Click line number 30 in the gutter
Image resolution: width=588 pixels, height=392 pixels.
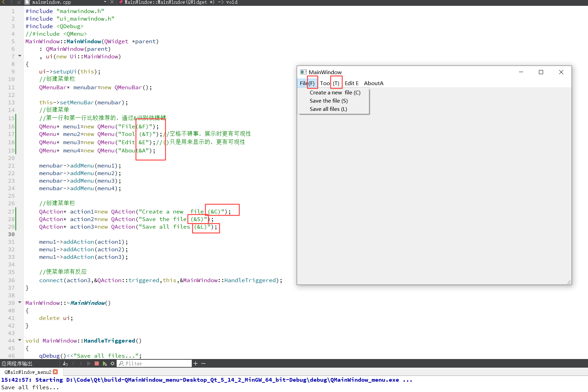point(11,234)
